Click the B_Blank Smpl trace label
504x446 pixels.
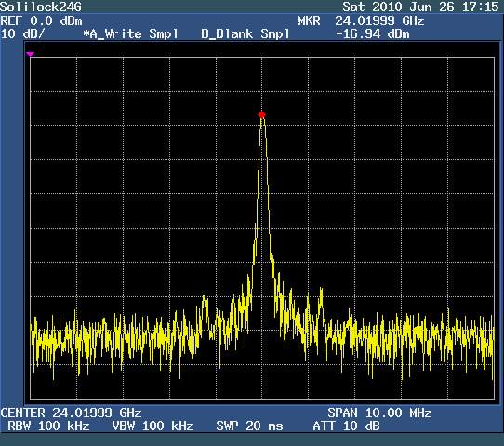(245, 34)
